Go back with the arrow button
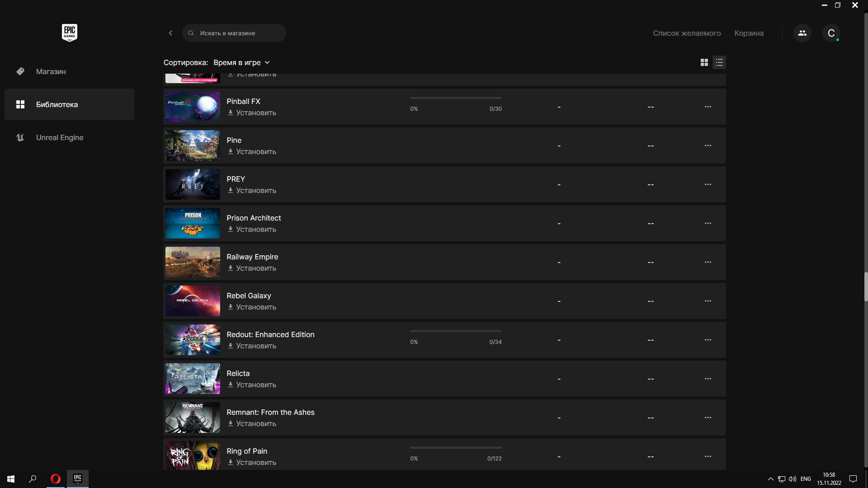 170,33
